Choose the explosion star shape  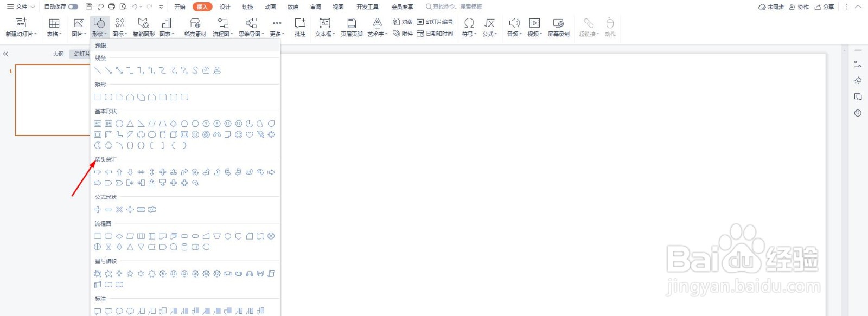(x=98, y=274)
